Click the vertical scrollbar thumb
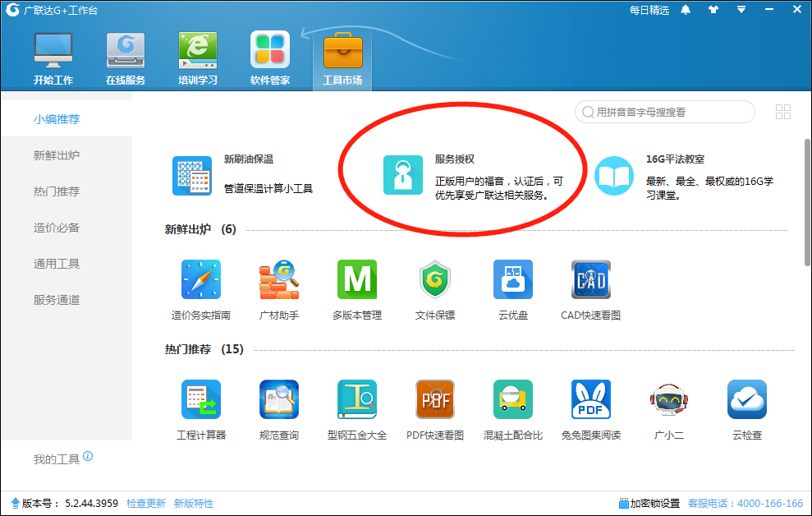The height and width of the screenshot is (516, 812). coord(807,203)
